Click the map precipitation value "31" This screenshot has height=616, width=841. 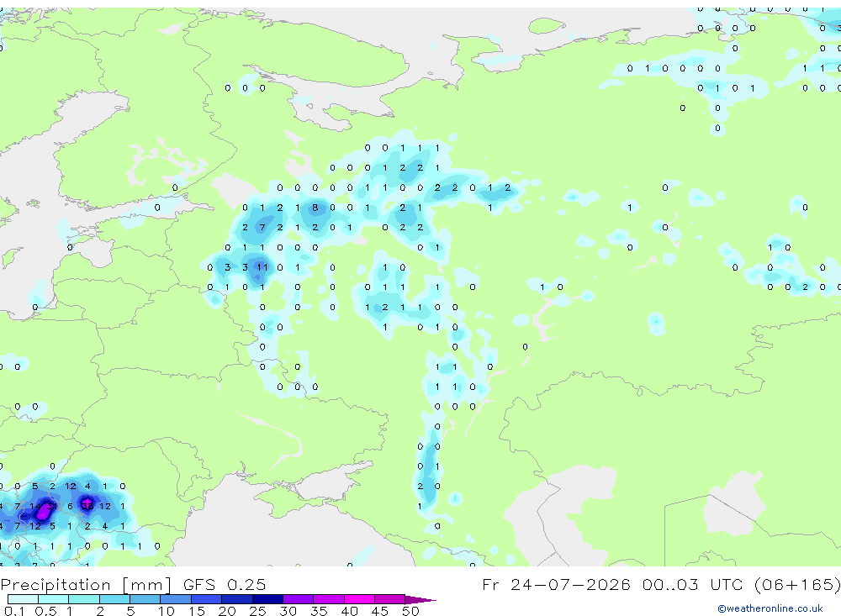pyautogui.click(x=52, y=506)
